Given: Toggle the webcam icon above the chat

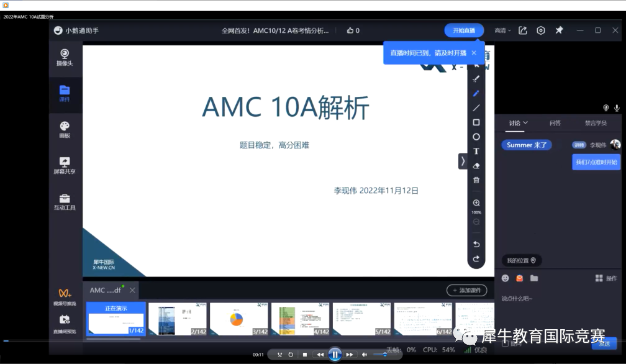Looking at the screenshot, I should 606,108.
